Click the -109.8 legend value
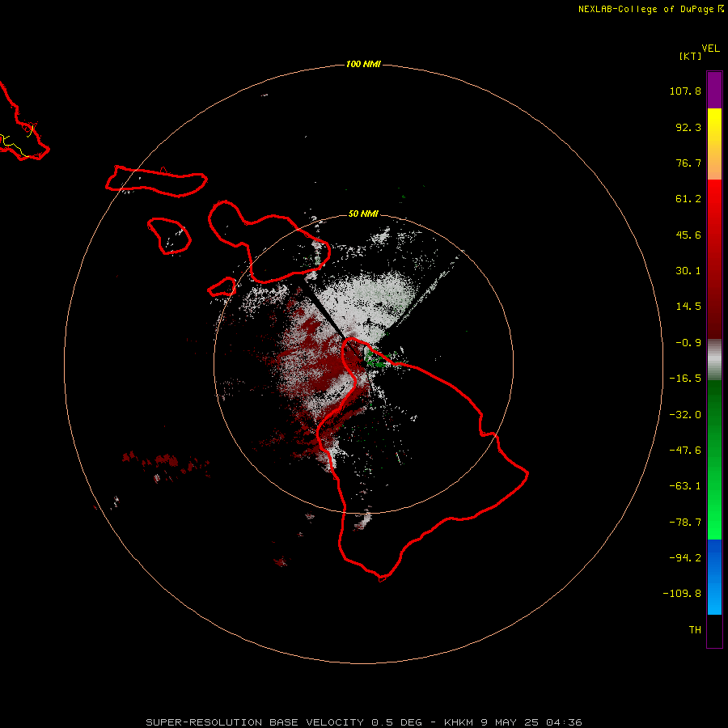The height and width of the screenshot is (728, 728). tap(682, 594)
